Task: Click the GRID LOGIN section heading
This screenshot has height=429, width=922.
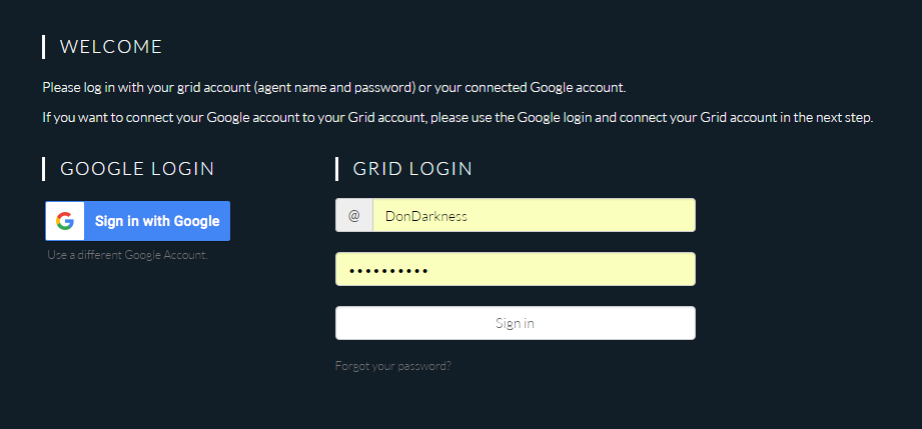Action: coord(413,169)
